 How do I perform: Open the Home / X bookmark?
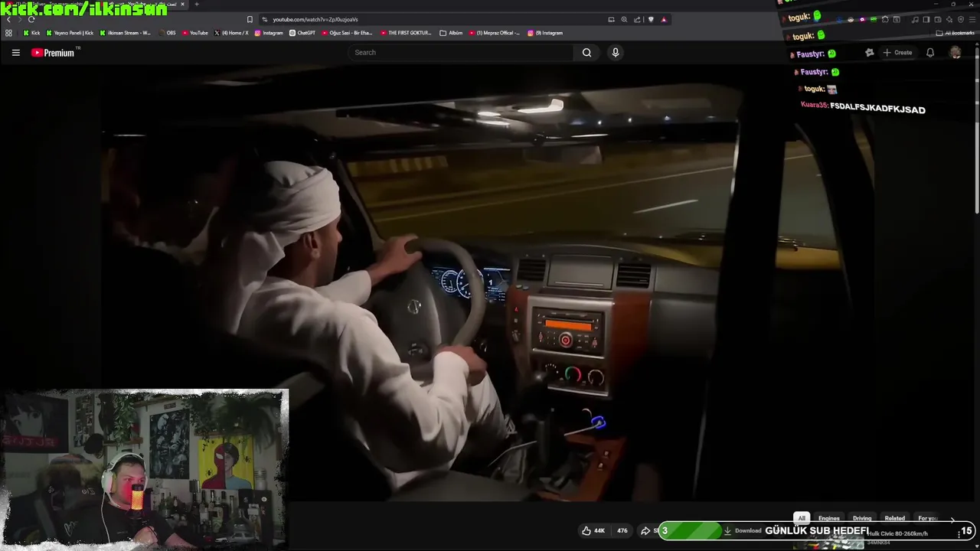click(x=232, y=33)
